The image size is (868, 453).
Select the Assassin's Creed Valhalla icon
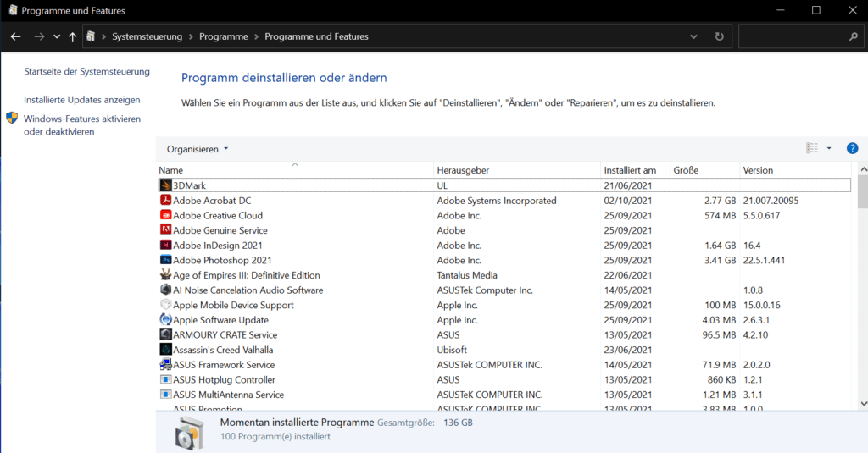166,350
